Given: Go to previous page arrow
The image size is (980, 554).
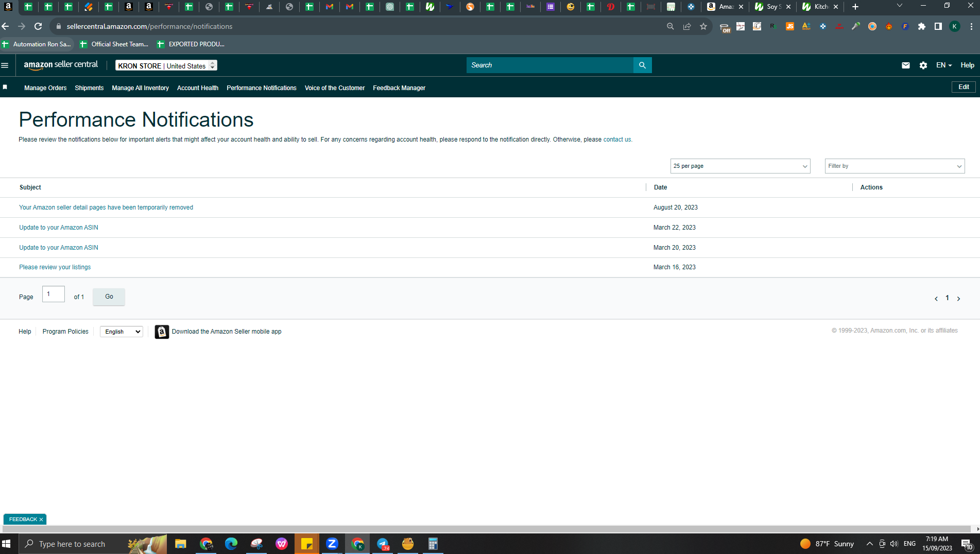Looking at the screenshot, I should coord(936,299).
